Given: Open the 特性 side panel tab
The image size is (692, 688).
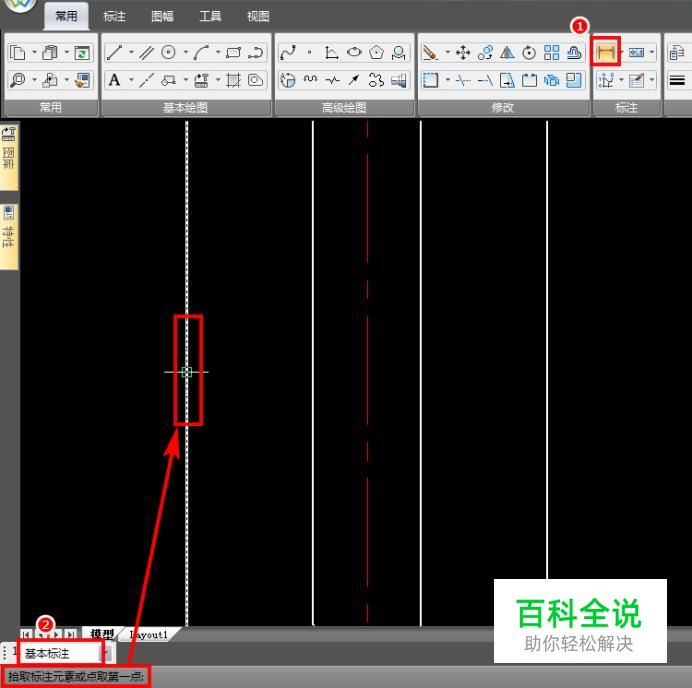Looking at the screenshot, I should click(9, 235).
